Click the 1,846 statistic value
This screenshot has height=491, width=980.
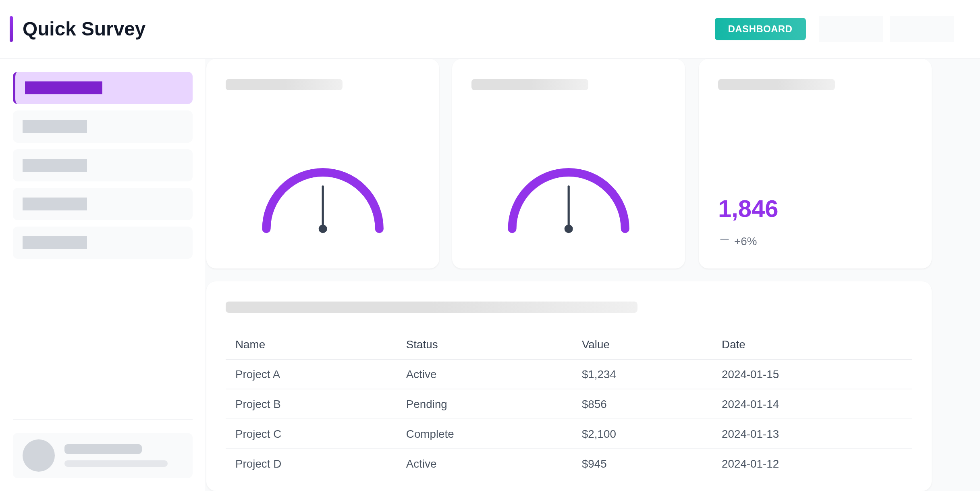[748, 209]
